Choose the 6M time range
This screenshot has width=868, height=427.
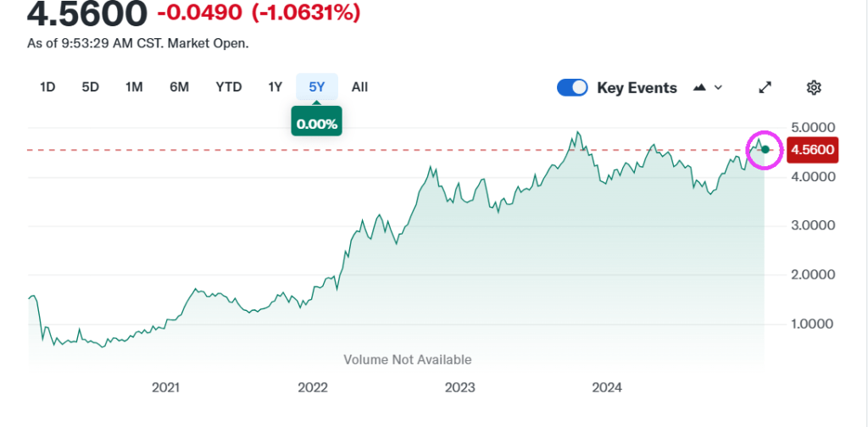(179, 86)
